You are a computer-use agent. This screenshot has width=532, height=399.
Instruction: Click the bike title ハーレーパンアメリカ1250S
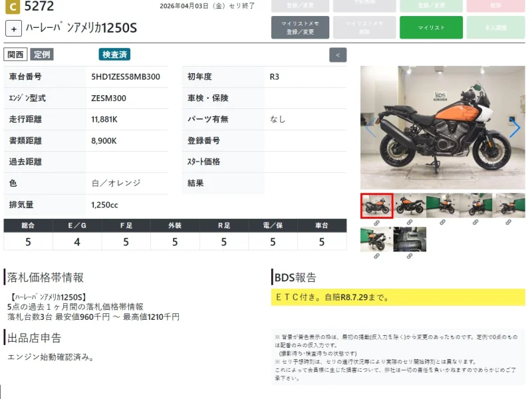(x=81, y=28)
